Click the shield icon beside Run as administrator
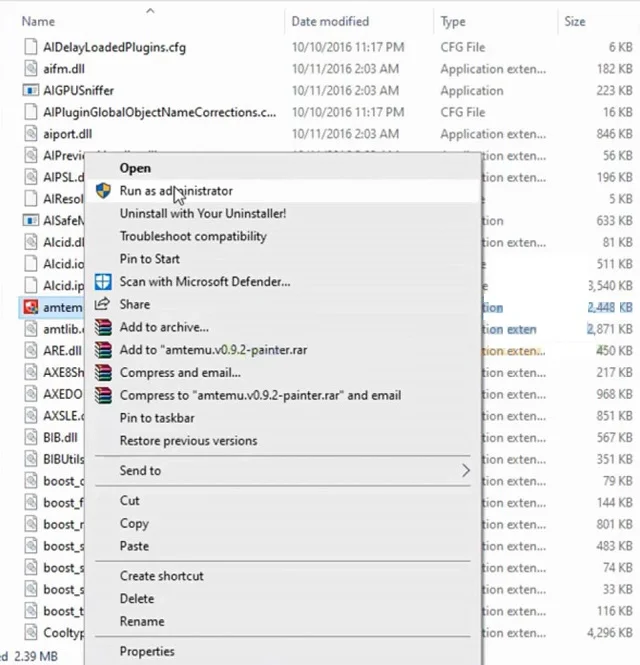640x665 pixels. pyautogui.click(x=101, y=190)
